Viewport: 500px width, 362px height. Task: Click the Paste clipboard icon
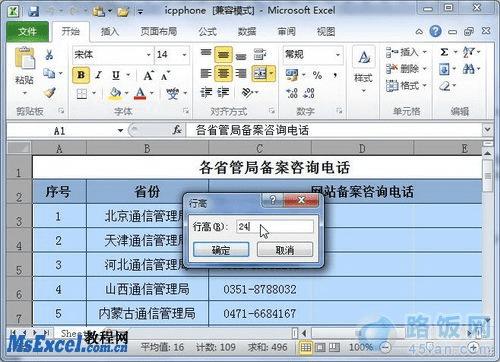coord(24,59)
